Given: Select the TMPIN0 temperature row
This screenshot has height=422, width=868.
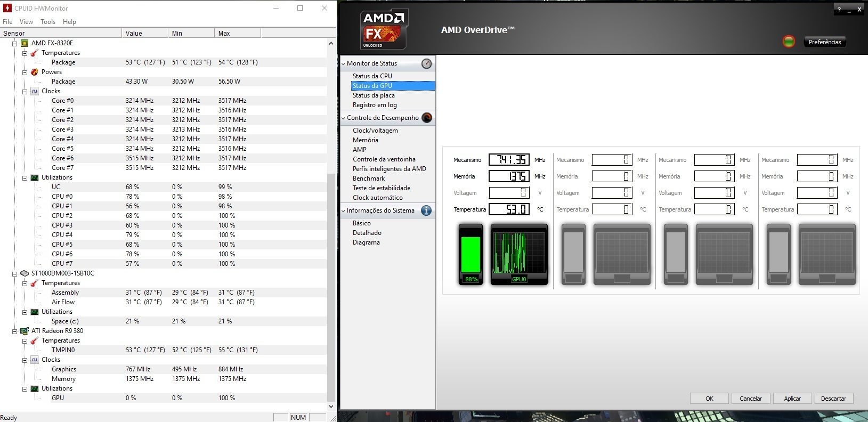Looking at the screenshot, I should 164,350.
